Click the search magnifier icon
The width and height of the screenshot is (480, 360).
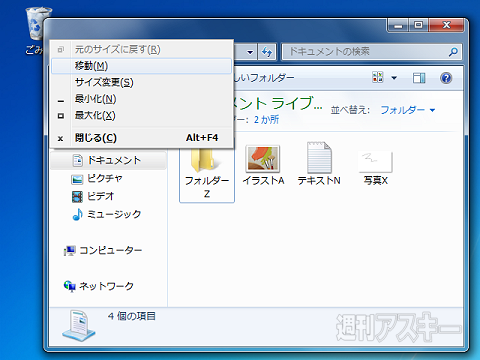coord(453,52)
